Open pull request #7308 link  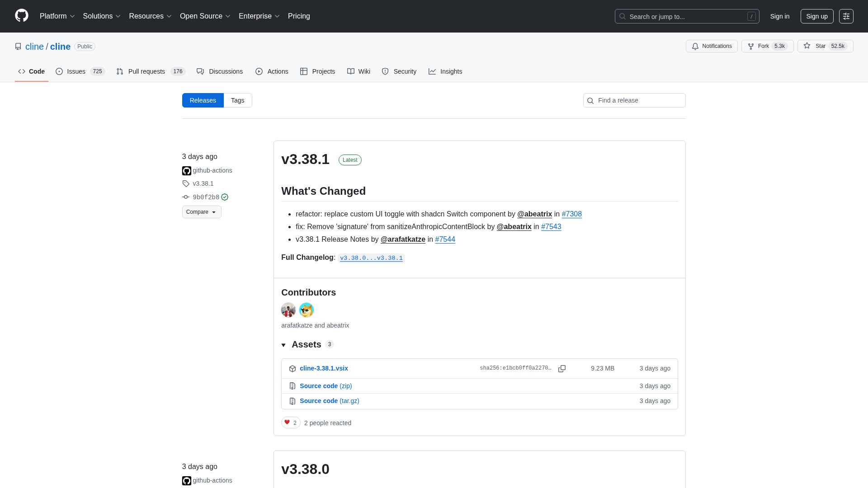coord(571,214)
